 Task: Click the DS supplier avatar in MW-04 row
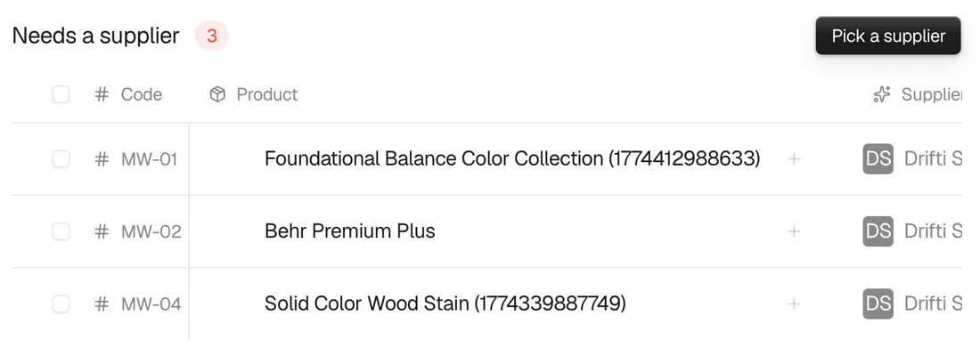(878, 304)
